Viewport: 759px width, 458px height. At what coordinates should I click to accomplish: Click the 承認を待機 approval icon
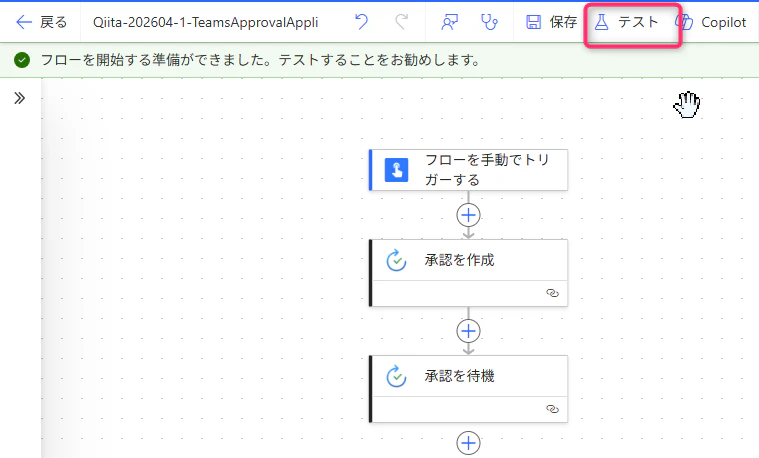(x=396, y=376)
